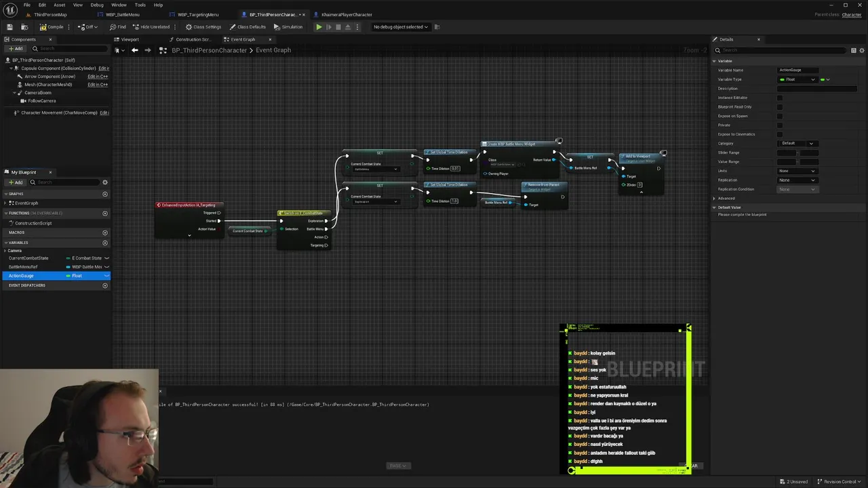Add new macro with plus icon
868x488 pixels.
coord(105,232)
